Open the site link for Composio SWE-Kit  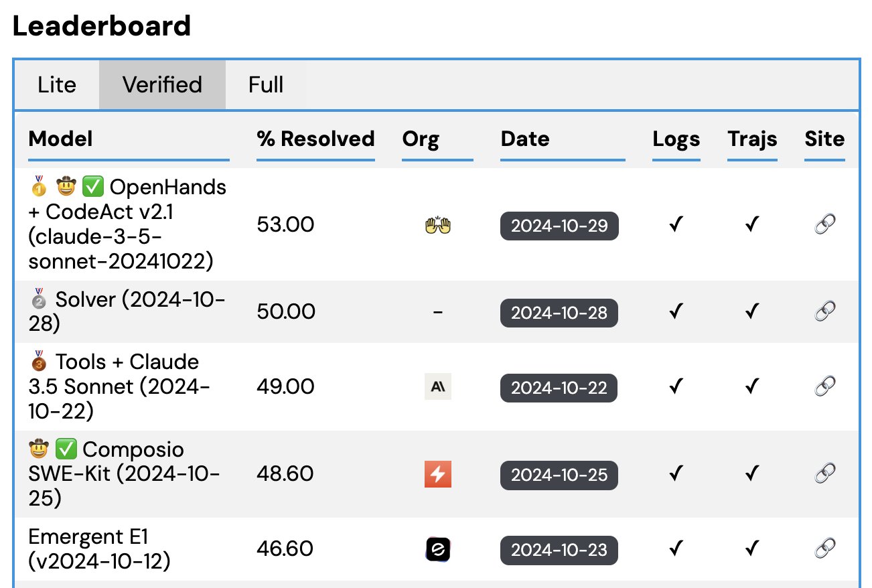coord(824,473)
